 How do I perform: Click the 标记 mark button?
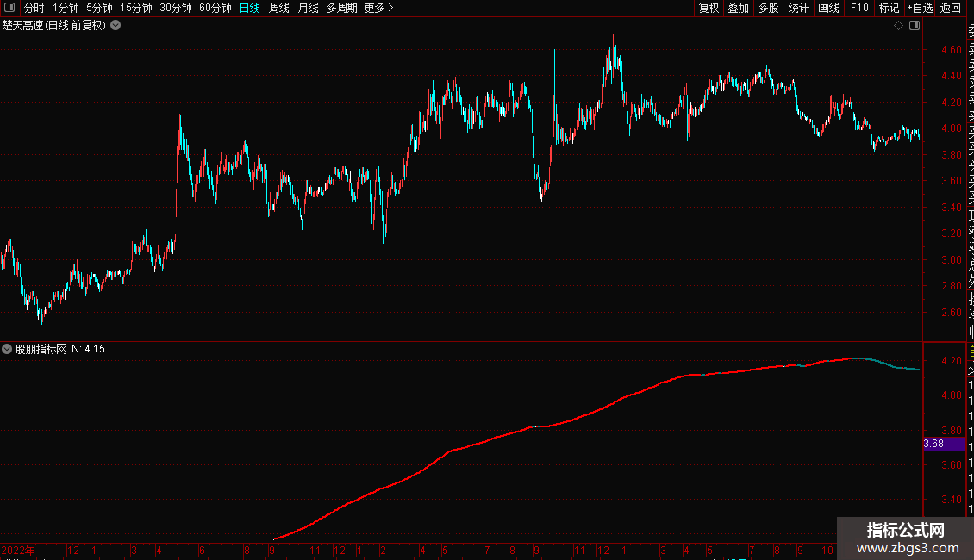[889, 8]
